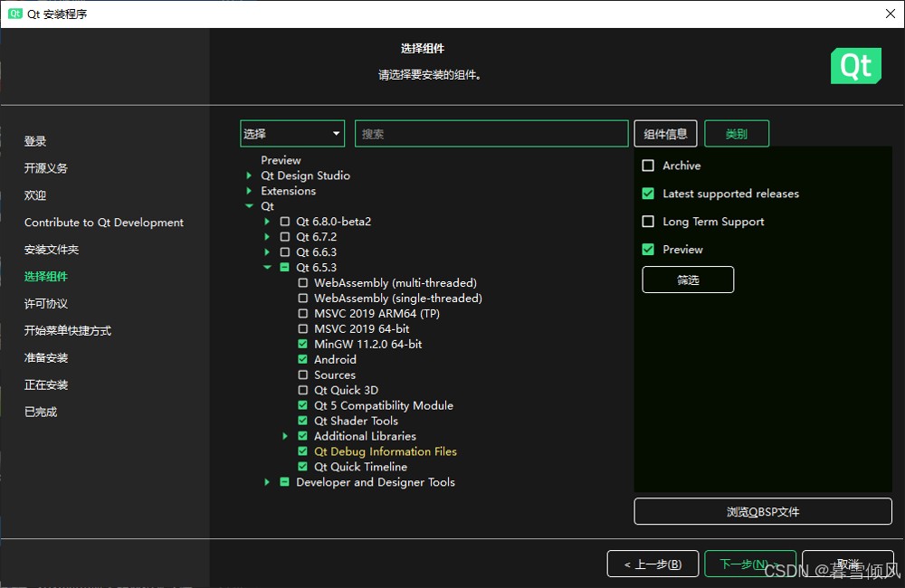Expand the Qt 6.8.0-beta2 node

click(267, 221)
